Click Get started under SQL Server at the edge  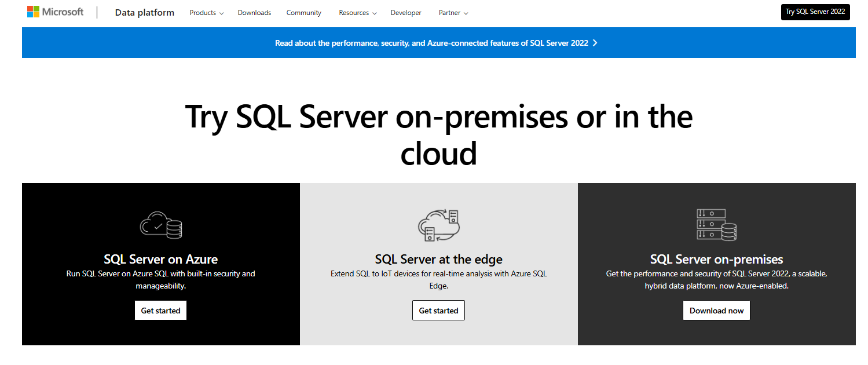click(438, 311)
